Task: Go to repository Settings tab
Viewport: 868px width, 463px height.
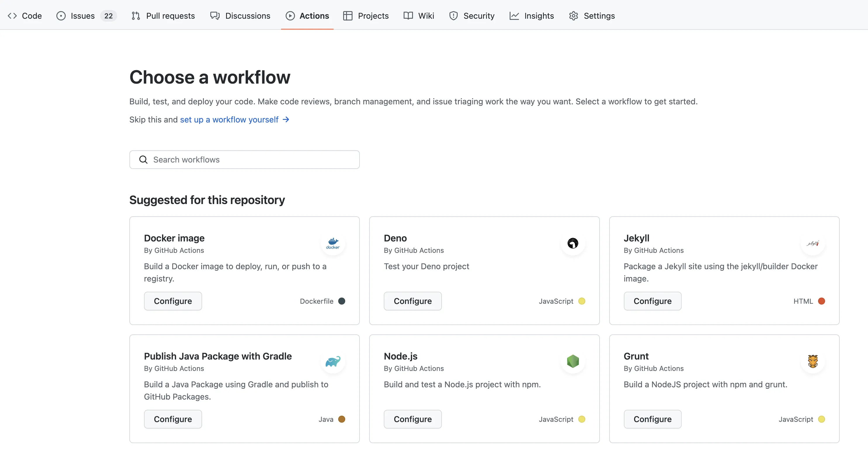Action: coord(592,16)
